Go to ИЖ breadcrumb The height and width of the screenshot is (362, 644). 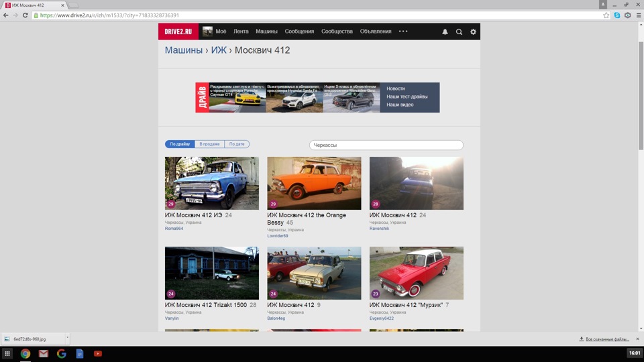tap(219, 50)
